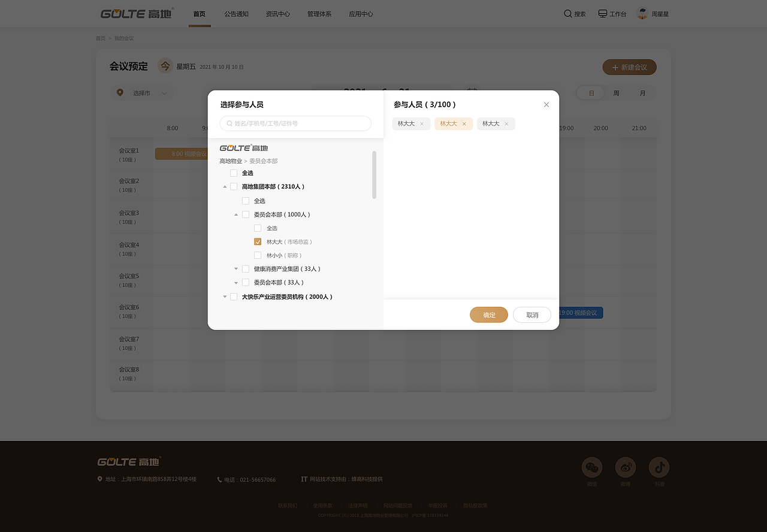Click the 我的会议 breadcrumb
The image size is (767, 532).
[x=124, y=38]
